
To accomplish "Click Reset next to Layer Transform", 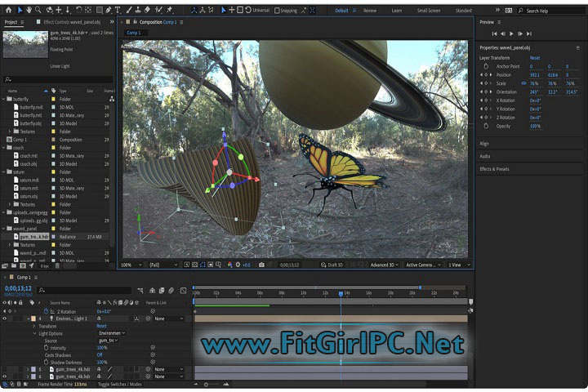I will tap(535, 58).
